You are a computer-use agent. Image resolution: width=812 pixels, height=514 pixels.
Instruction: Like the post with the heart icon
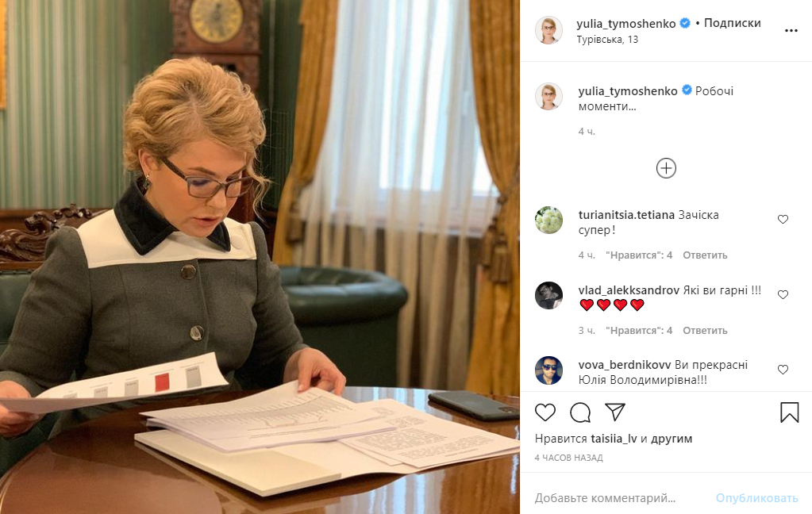[545, 412]
